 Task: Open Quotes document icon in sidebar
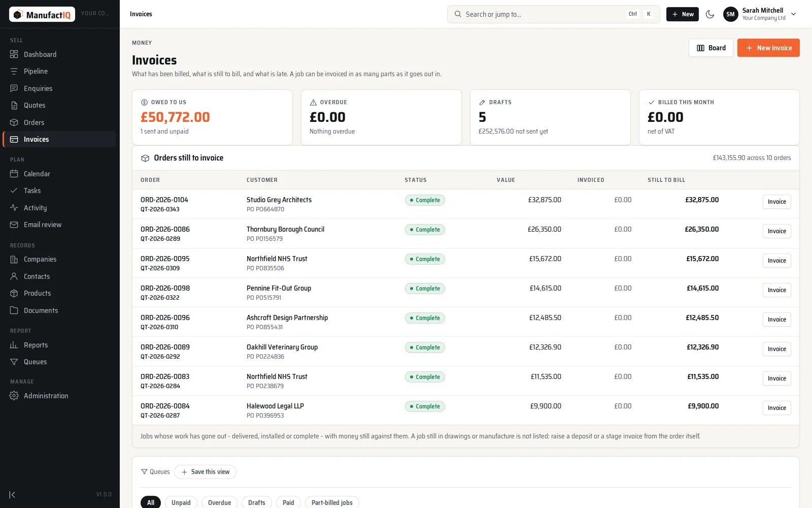(x=14, y=105)
